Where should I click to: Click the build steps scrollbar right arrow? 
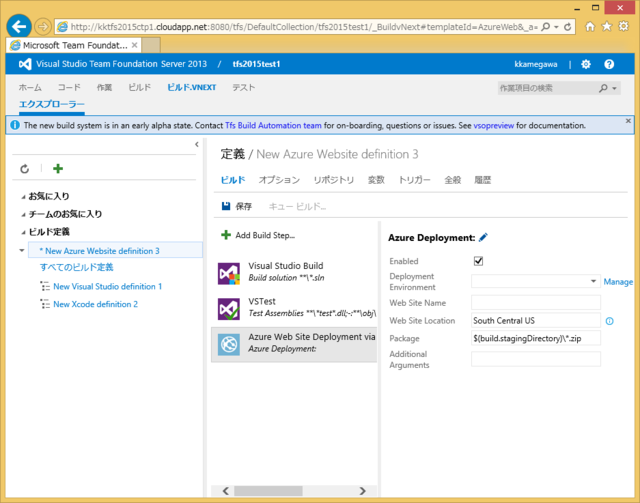(x=362, y=490)
